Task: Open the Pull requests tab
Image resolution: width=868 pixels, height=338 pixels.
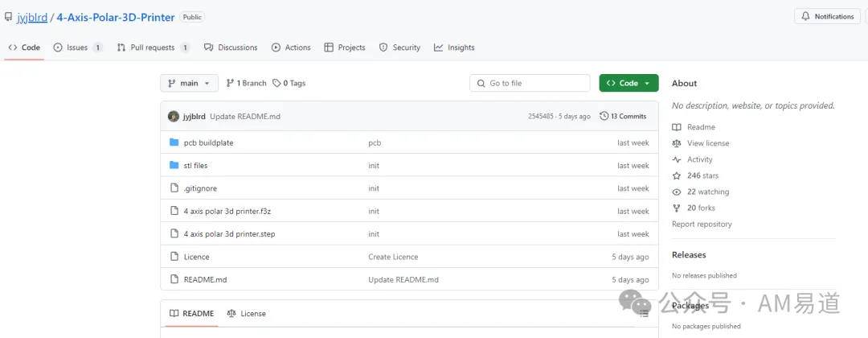Action: coord(154,47)
